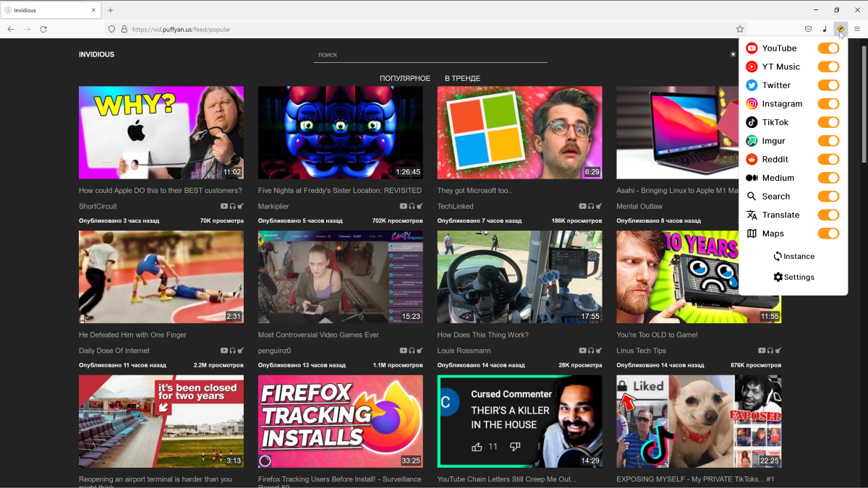Switch off the Imgur redirect toggle

(829, 141)
